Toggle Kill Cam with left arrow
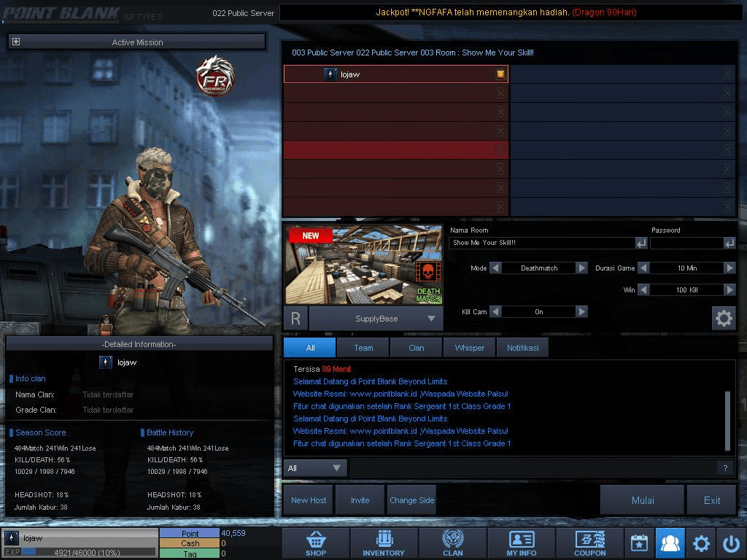 coord(495,311)
